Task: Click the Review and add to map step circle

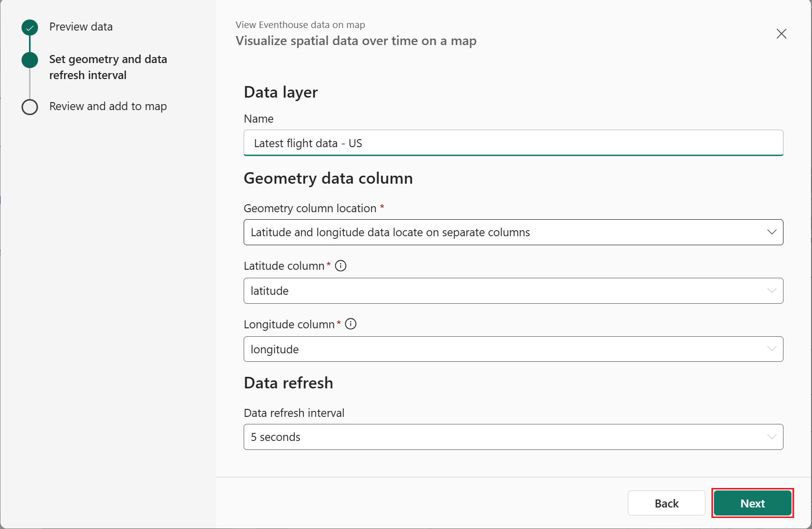Action: [30, 107]
